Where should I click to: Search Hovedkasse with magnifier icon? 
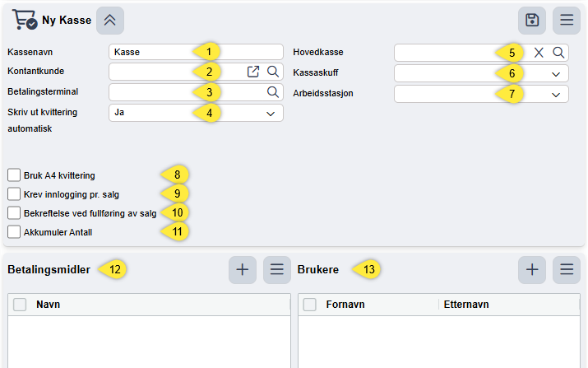coord(558,53)
